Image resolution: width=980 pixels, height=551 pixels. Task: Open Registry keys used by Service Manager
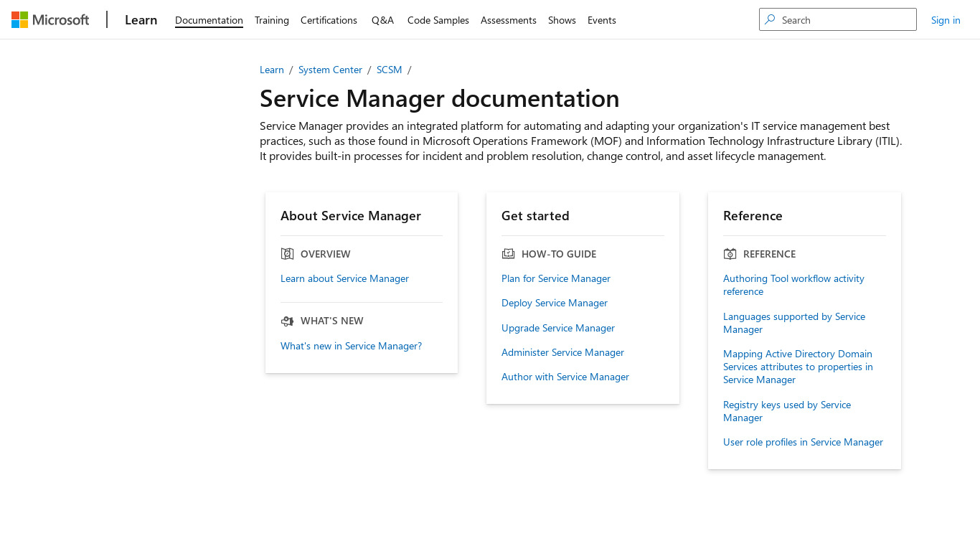(787, 411)
